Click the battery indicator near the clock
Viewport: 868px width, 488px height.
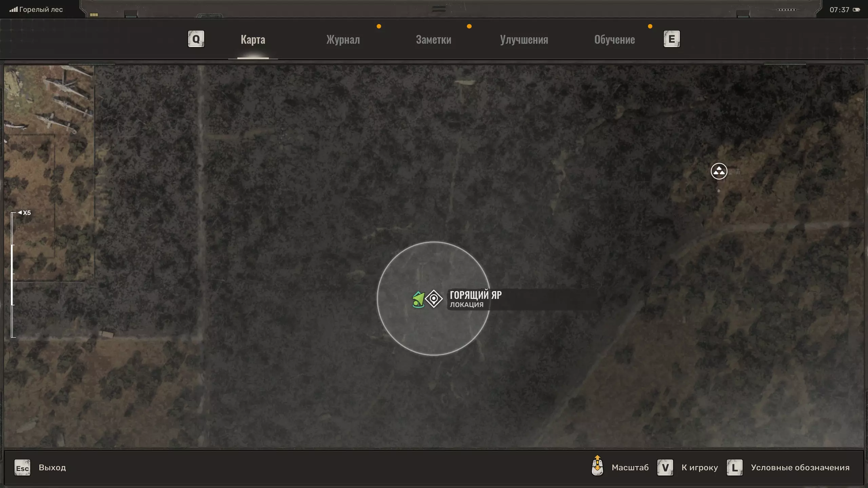(x=856, y=10)
